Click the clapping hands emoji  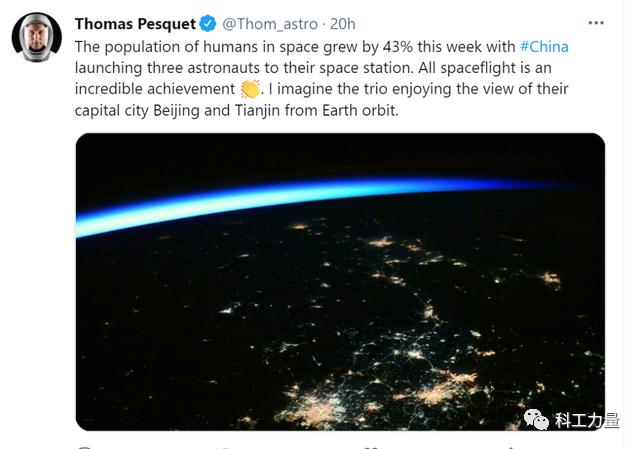[x=250, y=90]
